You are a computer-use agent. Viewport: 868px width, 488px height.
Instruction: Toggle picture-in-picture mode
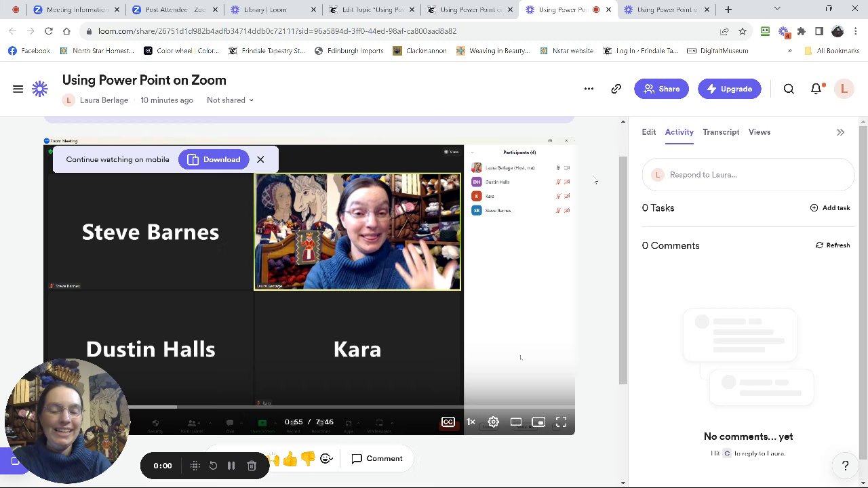[x=538, y=422]
